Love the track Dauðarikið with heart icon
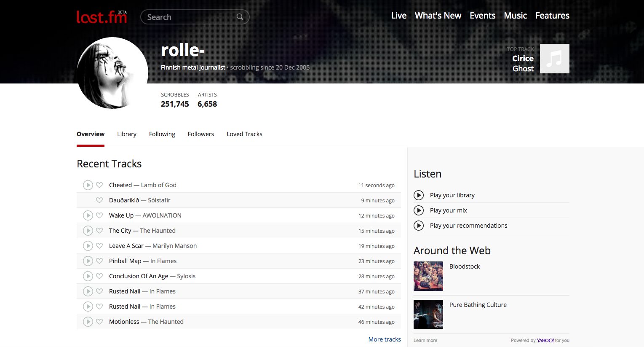 pyautogui.click(x=99, y=200)
